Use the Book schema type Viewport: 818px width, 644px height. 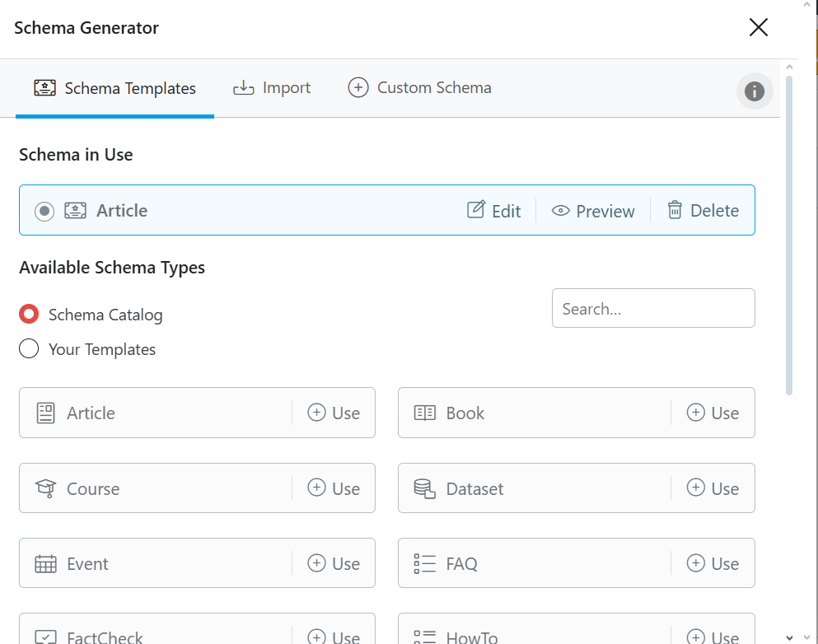pyautogui.click(x=713, y=413)
